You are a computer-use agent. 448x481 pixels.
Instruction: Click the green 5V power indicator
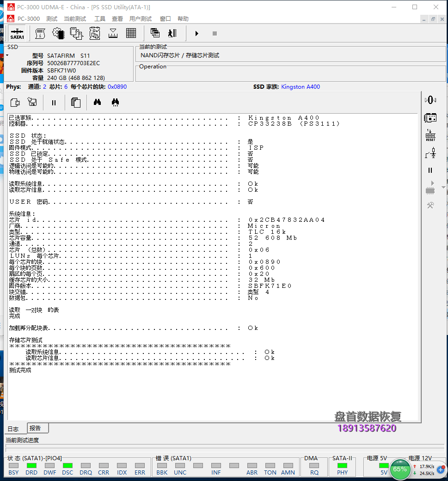tap(384, 466)
